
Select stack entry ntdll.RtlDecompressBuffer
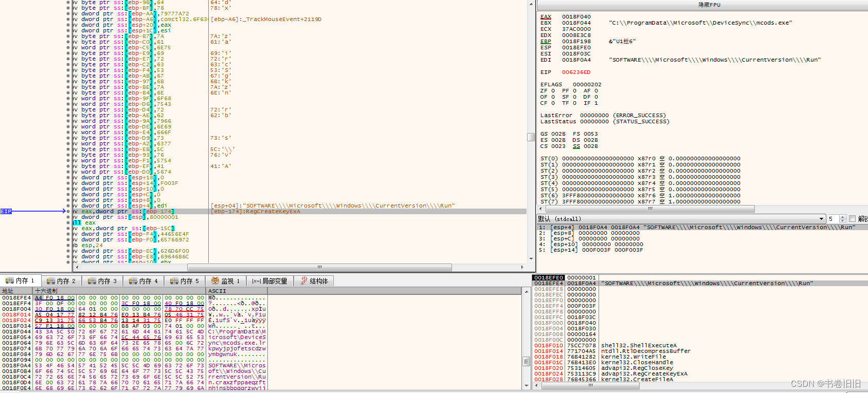[x=646, y=351]
